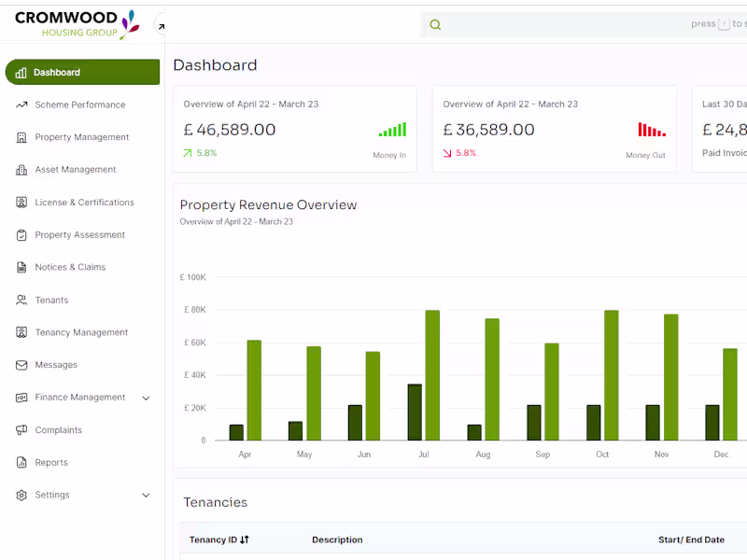Open the Reports page link
Viewport: 747px width, 560px height.
coord(51,463)
